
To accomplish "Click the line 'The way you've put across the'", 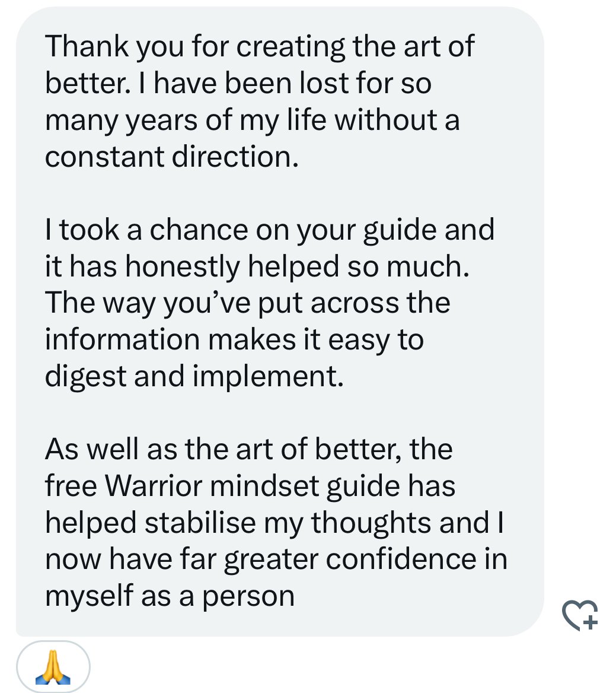I will tap(247, 304).
